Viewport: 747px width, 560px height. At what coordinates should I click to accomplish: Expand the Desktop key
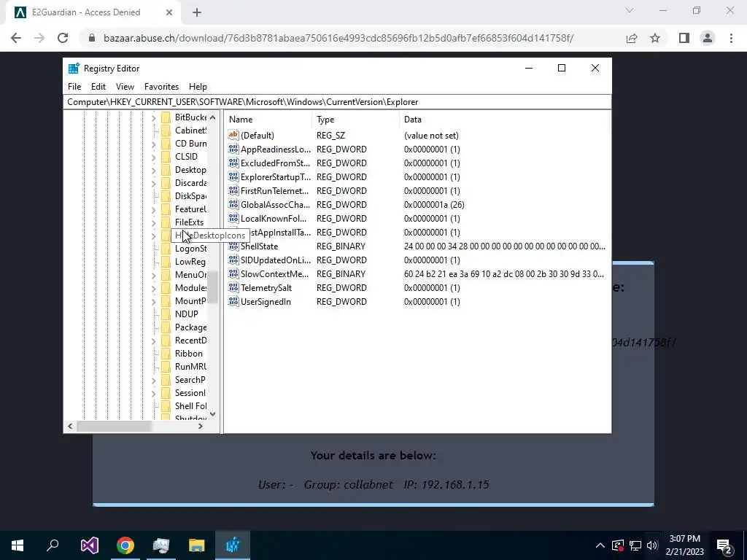153,170
